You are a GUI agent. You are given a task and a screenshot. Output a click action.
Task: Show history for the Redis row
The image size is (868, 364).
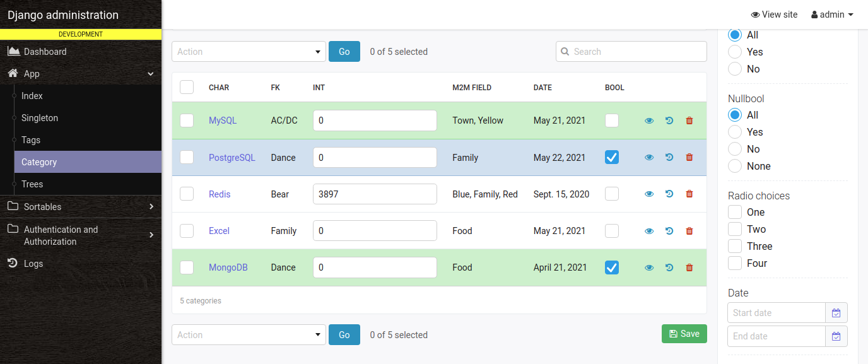(x=669, y=194)
